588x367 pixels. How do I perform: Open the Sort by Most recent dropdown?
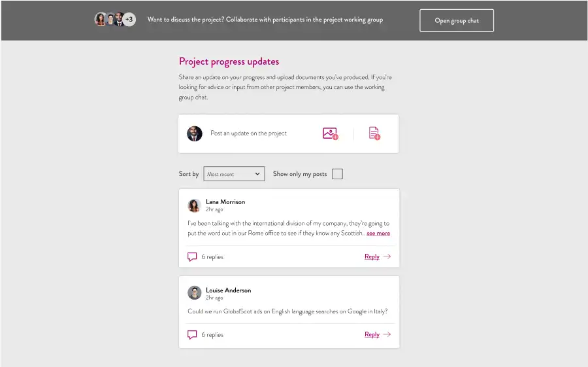234,174
